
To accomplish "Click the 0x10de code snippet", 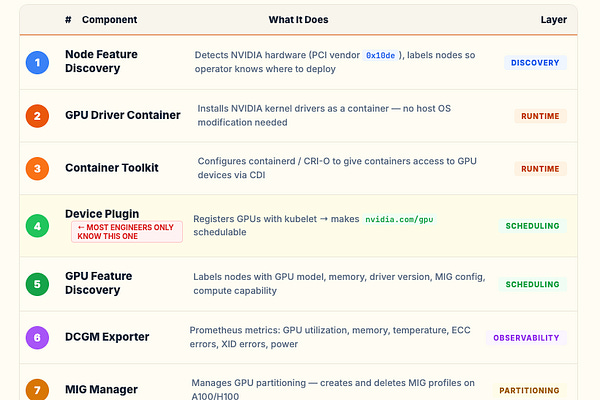I will coord(380,56).
